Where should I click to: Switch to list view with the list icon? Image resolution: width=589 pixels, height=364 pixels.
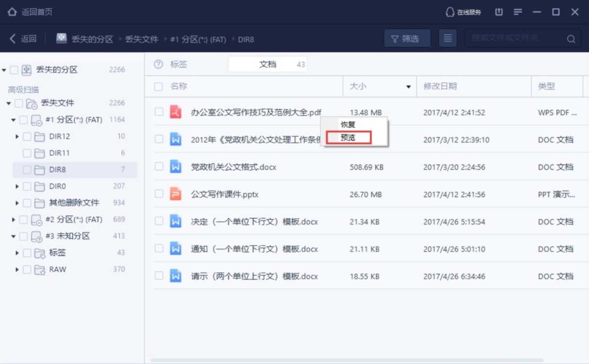[x=448, y=38]
